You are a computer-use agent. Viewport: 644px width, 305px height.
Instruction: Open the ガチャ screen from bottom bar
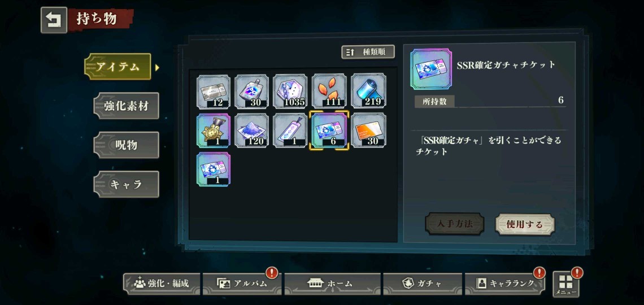click(423, 284)
